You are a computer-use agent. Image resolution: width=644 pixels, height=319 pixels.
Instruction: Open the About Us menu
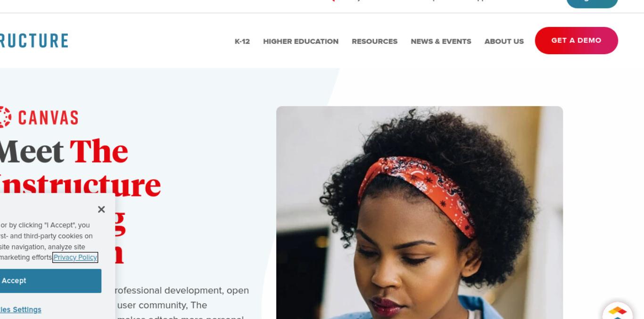coord(504,41)
